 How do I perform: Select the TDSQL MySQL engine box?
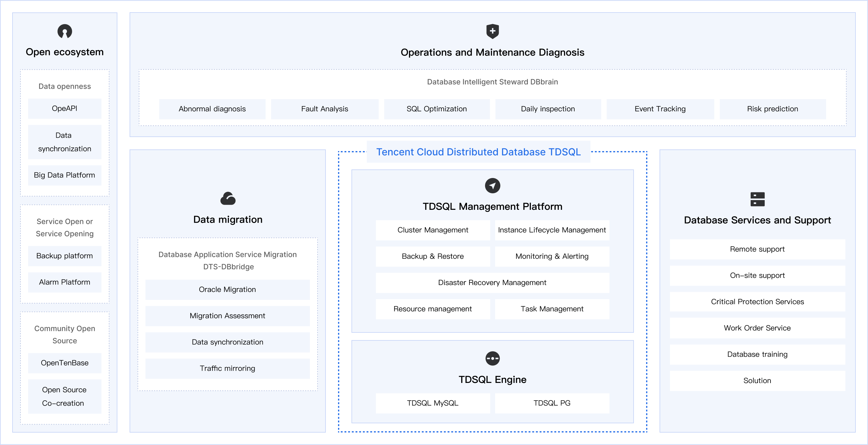pyautogui.click(x=433, y=403)
